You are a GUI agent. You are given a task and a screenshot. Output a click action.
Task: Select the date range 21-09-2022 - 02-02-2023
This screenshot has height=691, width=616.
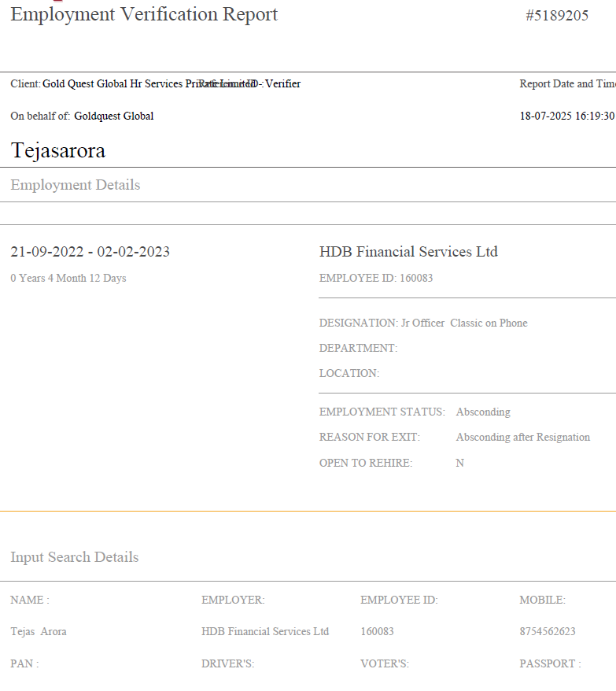coord(90,252)
